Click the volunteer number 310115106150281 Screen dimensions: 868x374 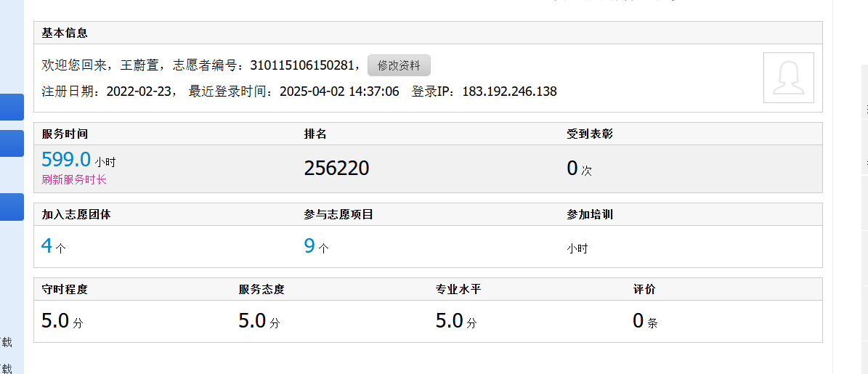click(303, 65)
